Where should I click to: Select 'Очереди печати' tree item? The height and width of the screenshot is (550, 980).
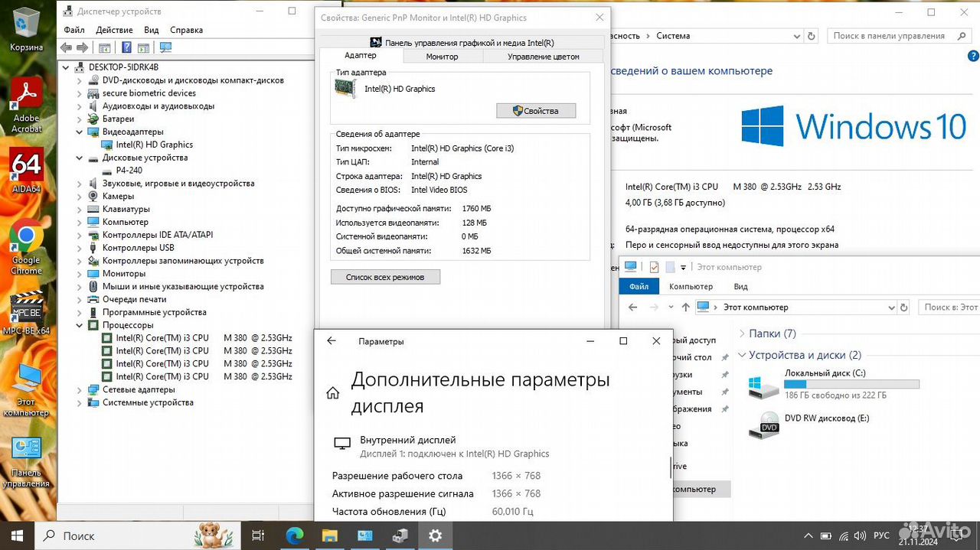134,299
